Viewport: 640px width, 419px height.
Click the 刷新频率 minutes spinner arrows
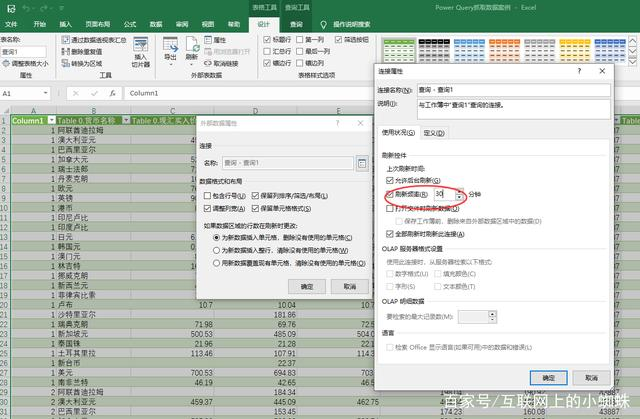coord(459,196)
